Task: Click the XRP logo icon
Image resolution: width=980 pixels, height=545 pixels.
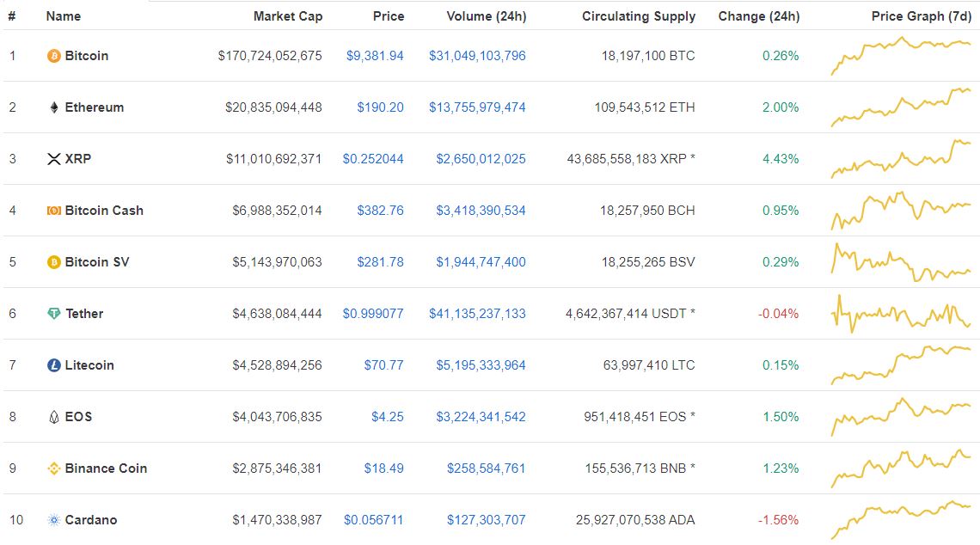Action: coord(54,159)
